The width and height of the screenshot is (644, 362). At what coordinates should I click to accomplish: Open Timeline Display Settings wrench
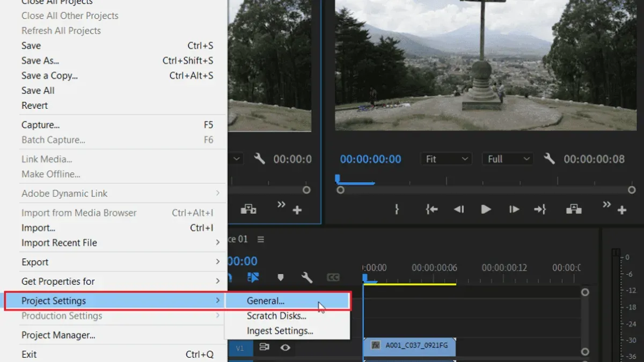307,277
